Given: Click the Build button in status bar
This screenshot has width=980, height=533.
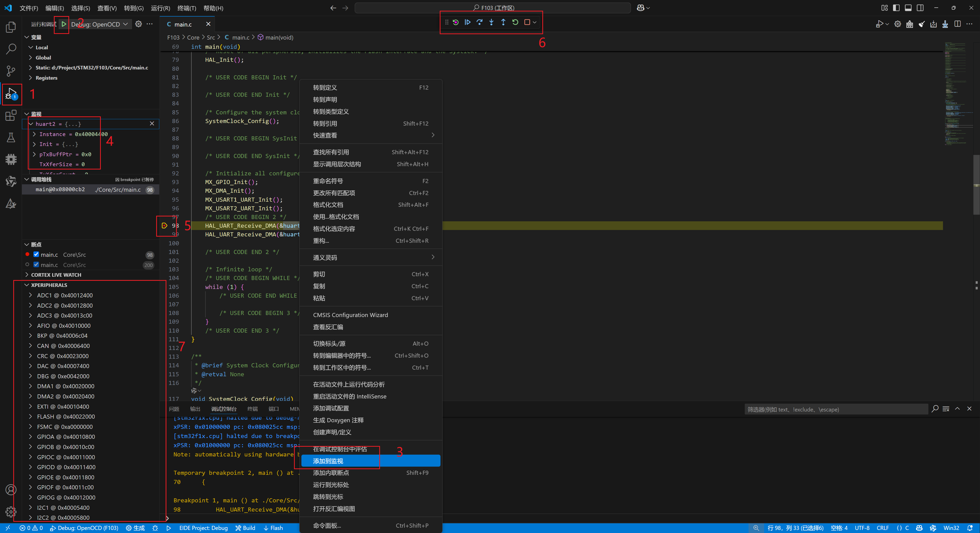Looking at the screenshot, I should pyautogui.click(x=245, y=528).
